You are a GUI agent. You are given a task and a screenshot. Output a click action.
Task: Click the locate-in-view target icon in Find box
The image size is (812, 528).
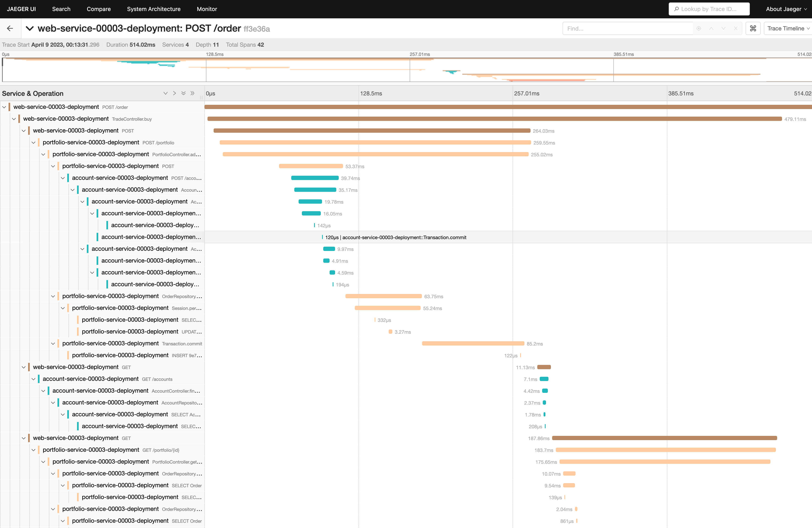(699, 28)
